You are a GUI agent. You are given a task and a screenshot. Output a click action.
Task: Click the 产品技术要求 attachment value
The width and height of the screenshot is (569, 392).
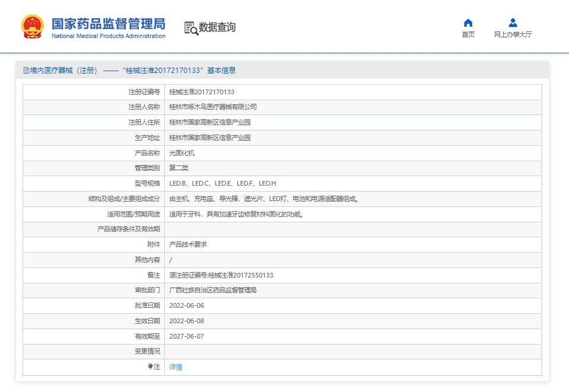pyautogui.click(x=188, y=244)
